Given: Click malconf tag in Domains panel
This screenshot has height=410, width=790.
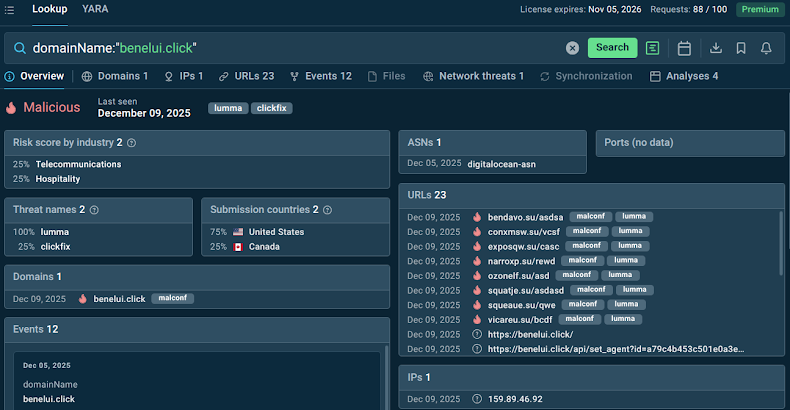Looking at the screenshot, I should coord(172,298).
